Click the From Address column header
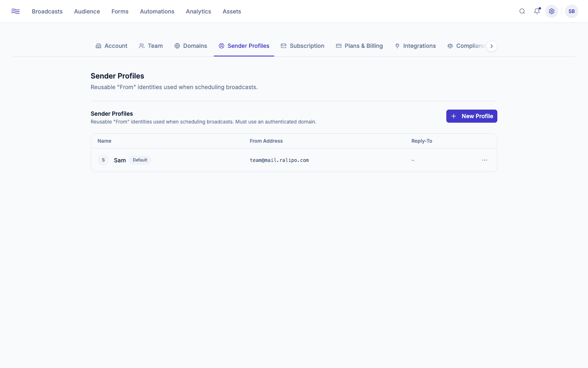Image resolution: width=588 pixels, height=368 pixels. point(266,141)
